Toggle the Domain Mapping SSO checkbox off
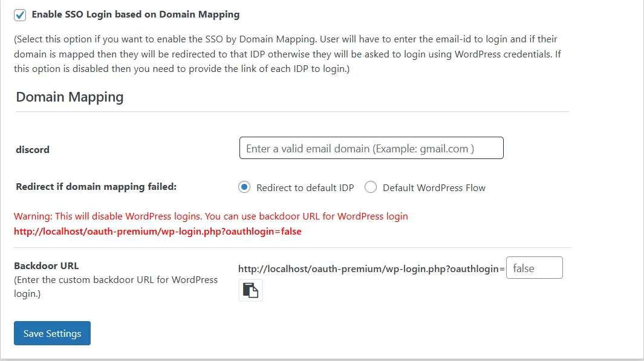The width and height of the screenshot is (644, 361). click(x=19, y=15)
